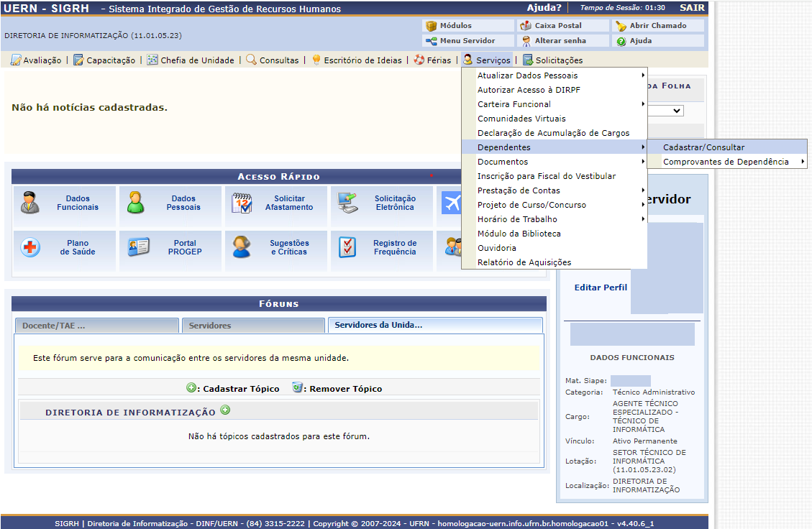Viewport: 812px width, 529px height.
Task: Click the Abrir Chamado button
Action: tap(651, 25)
